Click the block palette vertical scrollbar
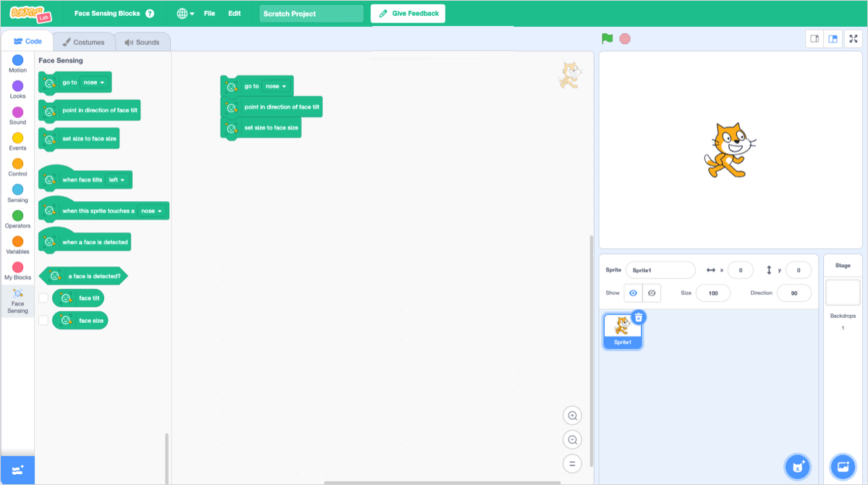Image resolution: width=868 pixels, height=485 pixels. [167, 459]
